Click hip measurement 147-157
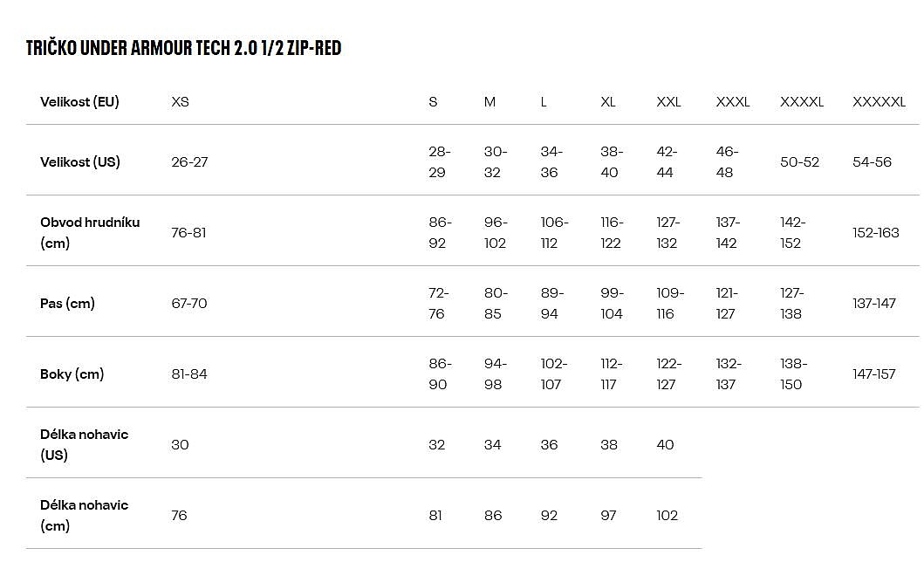The width and height of the screenshot is (924, 562). coord(873,374)
